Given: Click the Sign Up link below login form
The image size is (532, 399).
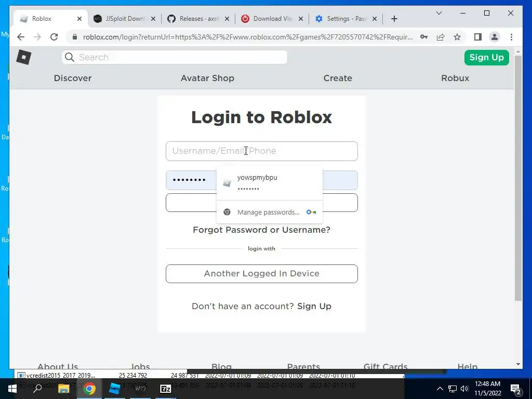Looking at the screenshot, I should (314, 306).
